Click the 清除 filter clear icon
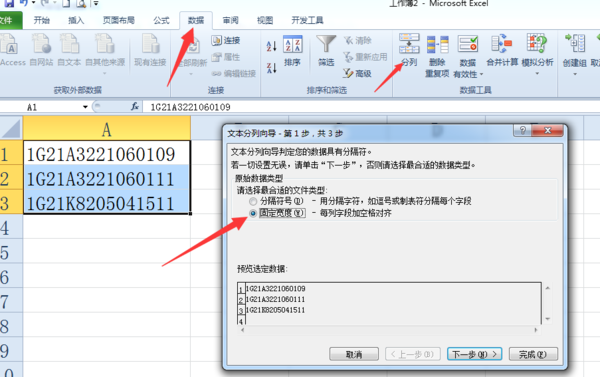This screenshot has height=377, width=600. pos(357,40)
